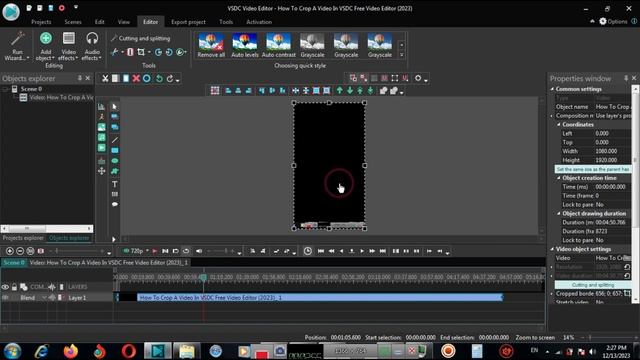This screenshot has width=640, height=360.
Task: Collapse the Object drawing duration section
Action: [559, 213]
